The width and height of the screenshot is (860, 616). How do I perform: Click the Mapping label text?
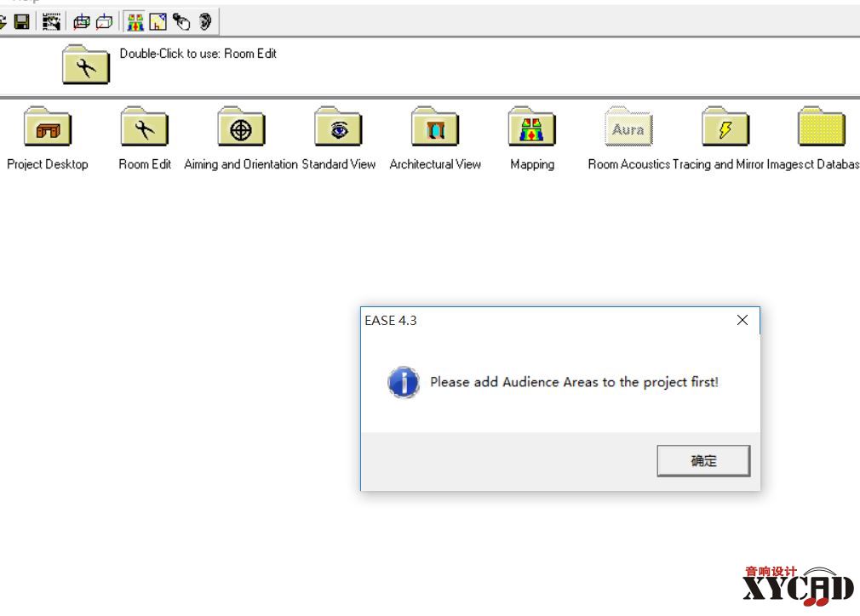(532, 164)
